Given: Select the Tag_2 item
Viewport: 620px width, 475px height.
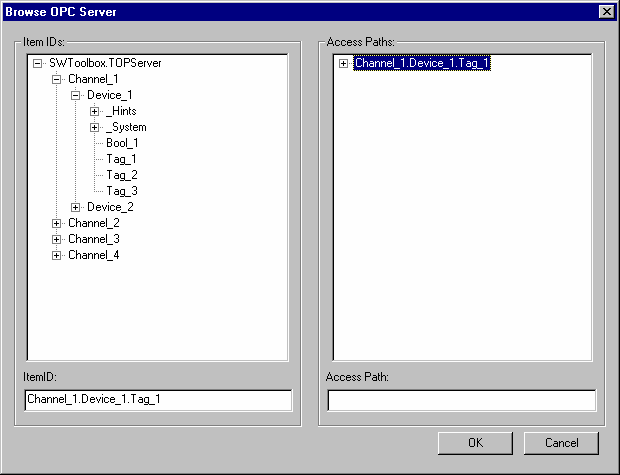Looking at the screenshot, I should pos(122,175).
